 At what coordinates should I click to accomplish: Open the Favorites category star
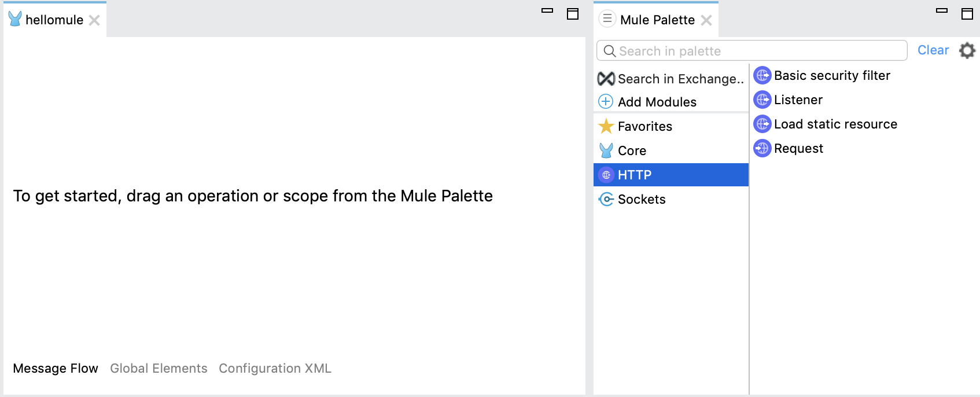pos(606,126)
